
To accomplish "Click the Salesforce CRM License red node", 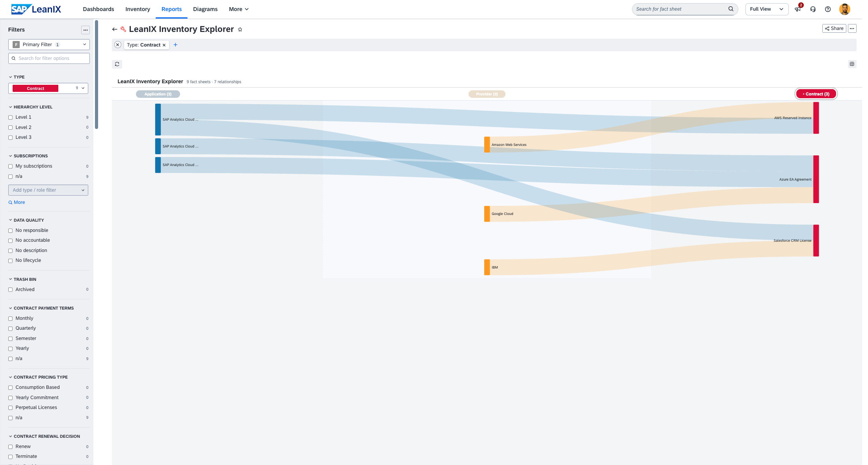I will [816, 241].
